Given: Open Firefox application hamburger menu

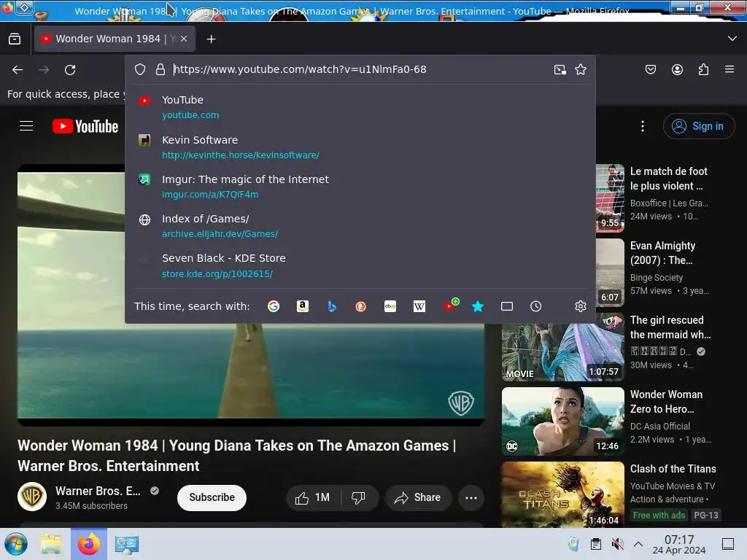Looking at the screenshot, I should click(729, 69).
